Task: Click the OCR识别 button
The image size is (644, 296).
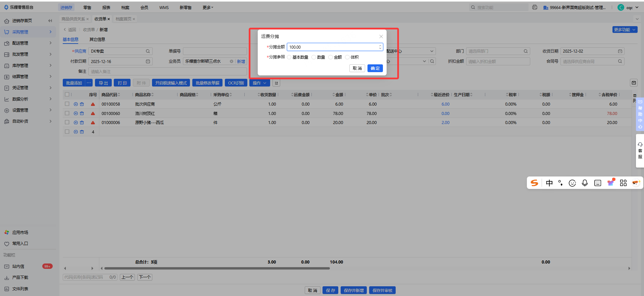Action: [x=236, y=83]
